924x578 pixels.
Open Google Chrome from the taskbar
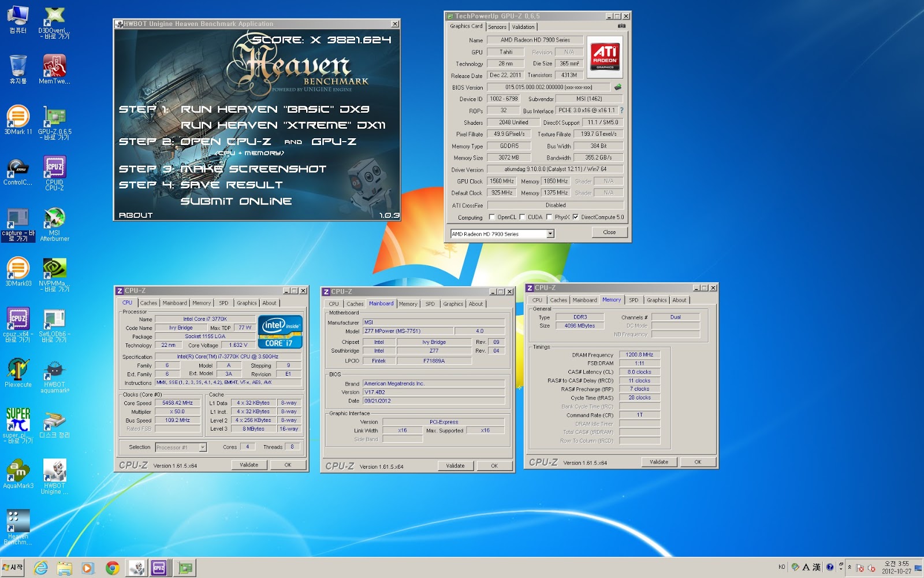click(x=112, y=568)
